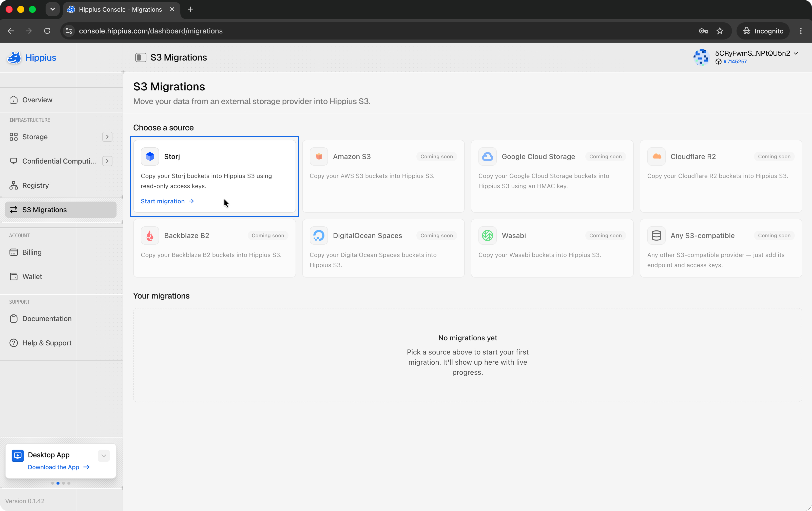This screenshot has width=812, height=511.
Task: Click the account avatar identicon
Action: point(701,57)
